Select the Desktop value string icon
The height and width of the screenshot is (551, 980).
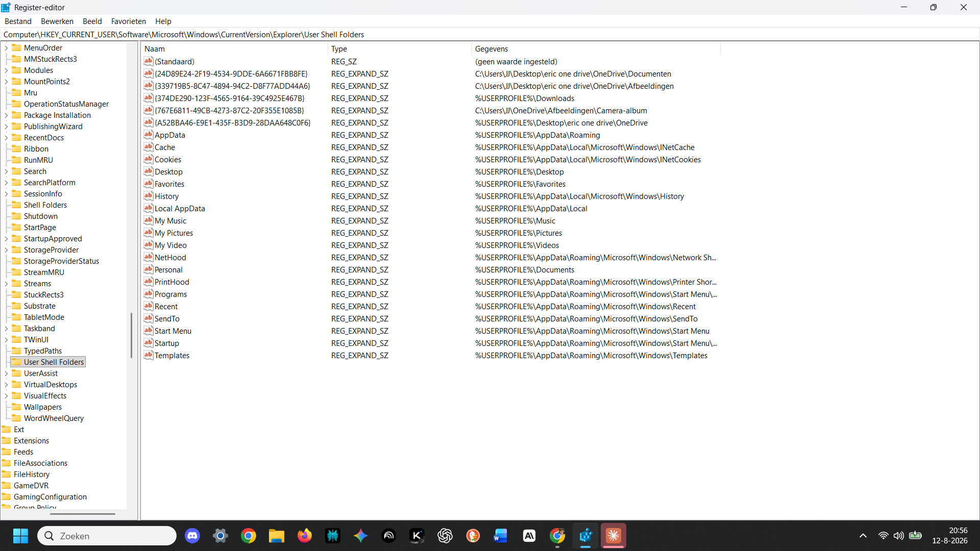click(149, 171)
